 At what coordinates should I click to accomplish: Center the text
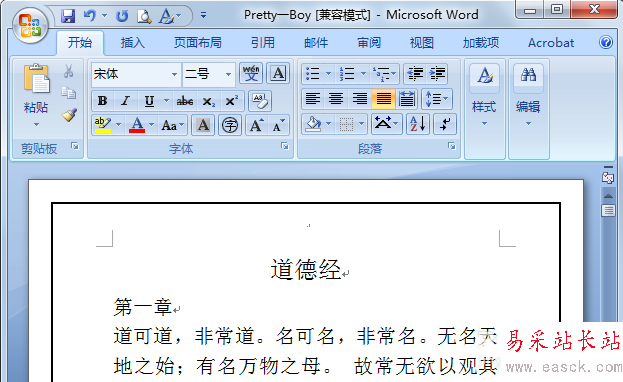coord(336,99)
